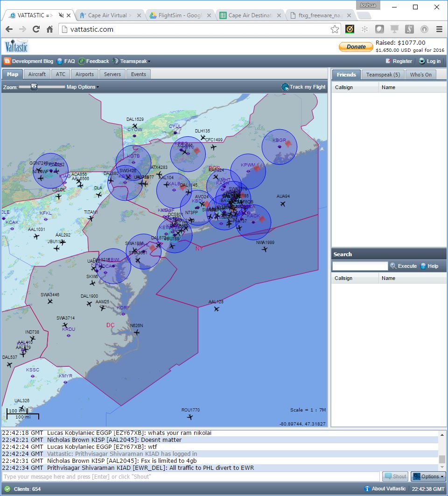Open the chat Options dropdown

pyautogui.click(x=428, y=476)
